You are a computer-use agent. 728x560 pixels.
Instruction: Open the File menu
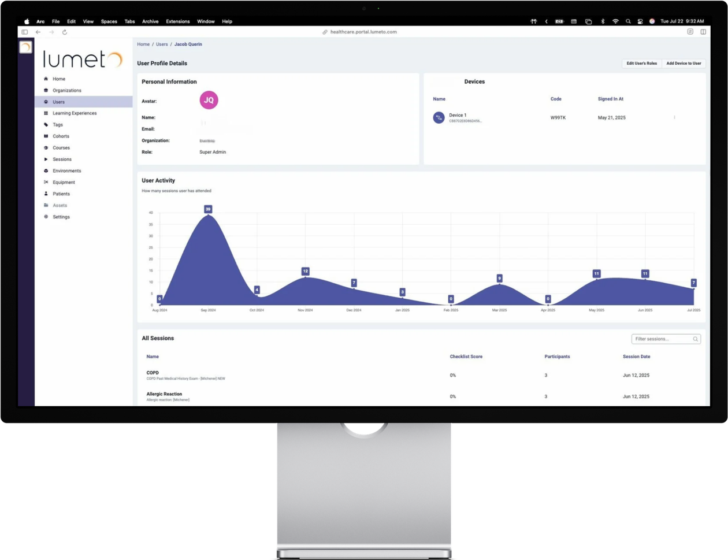tap(55, 21)
